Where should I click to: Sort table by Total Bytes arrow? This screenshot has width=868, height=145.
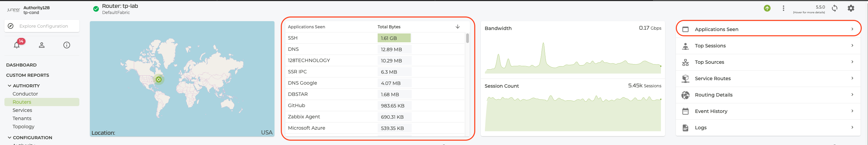click(458, 27)
